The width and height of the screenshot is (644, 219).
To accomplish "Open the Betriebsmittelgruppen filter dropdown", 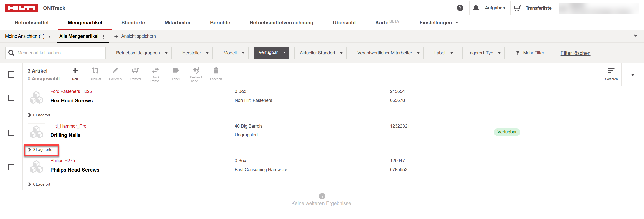I will tap(141, 53).
